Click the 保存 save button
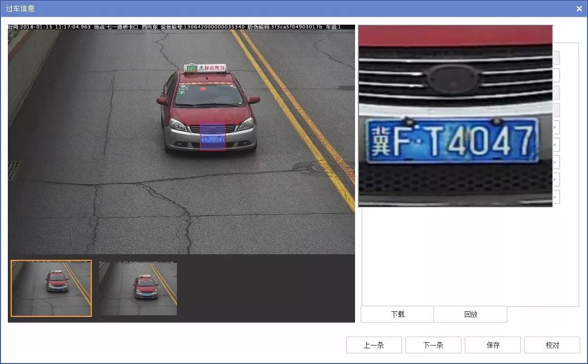 click(493, 345)
